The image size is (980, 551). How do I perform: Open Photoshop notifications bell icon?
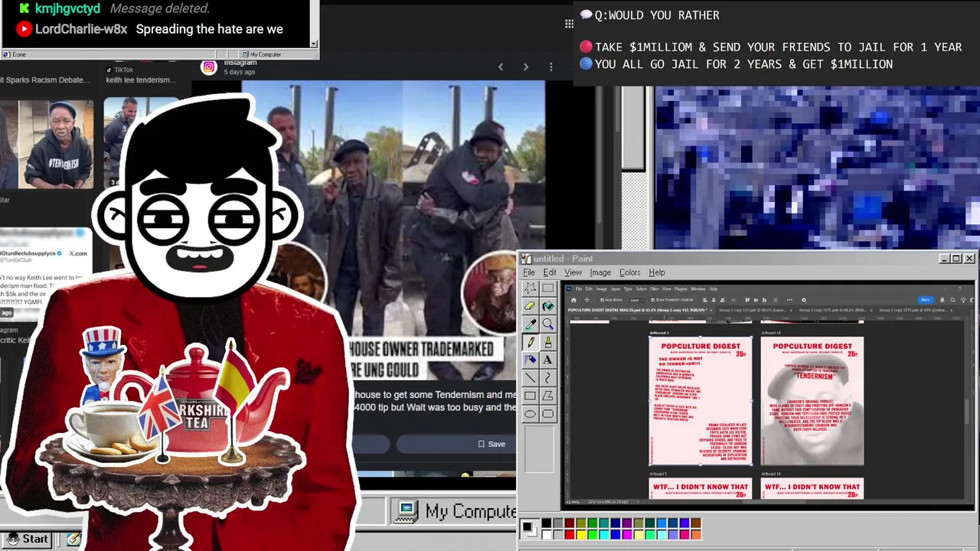tap(942, 300)
